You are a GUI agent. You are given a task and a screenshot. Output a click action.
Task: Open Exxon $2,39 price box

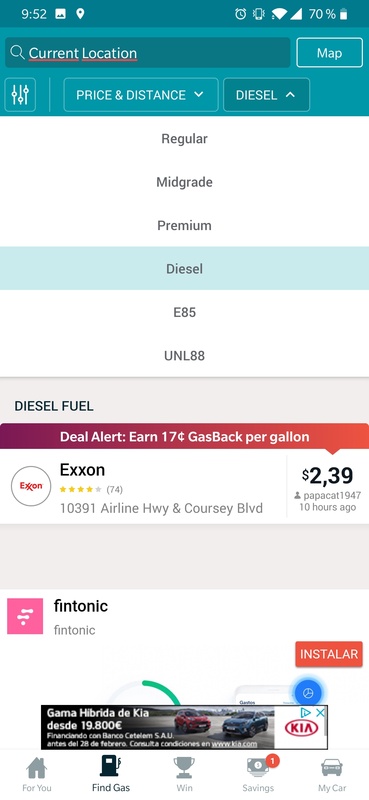[x=328, y=486]
